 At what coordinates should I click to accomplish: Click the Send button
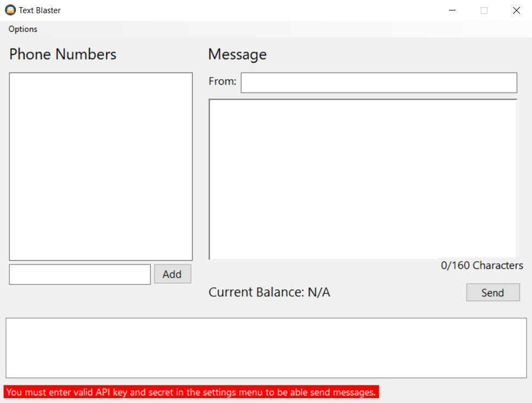[x=492, y=292]
